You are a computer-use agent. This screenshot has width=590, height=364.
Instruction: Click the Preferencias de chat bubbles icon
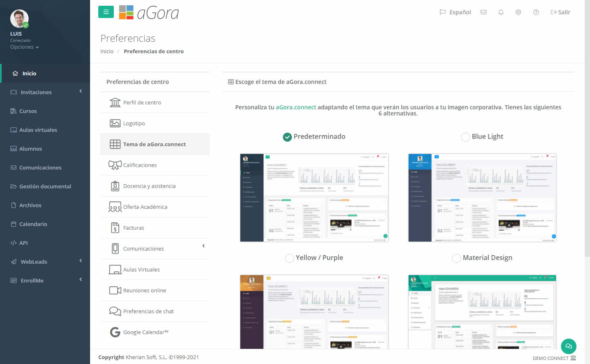[115, 311]
